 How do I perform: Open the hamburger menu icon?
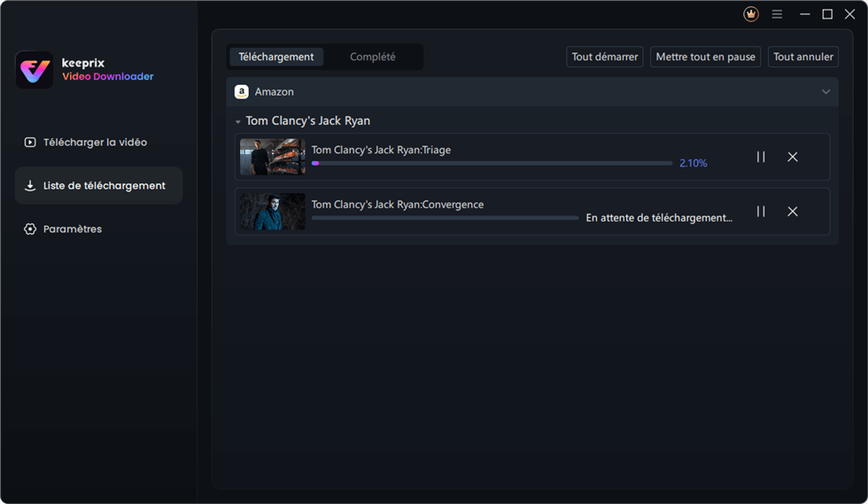coord(778,14)
